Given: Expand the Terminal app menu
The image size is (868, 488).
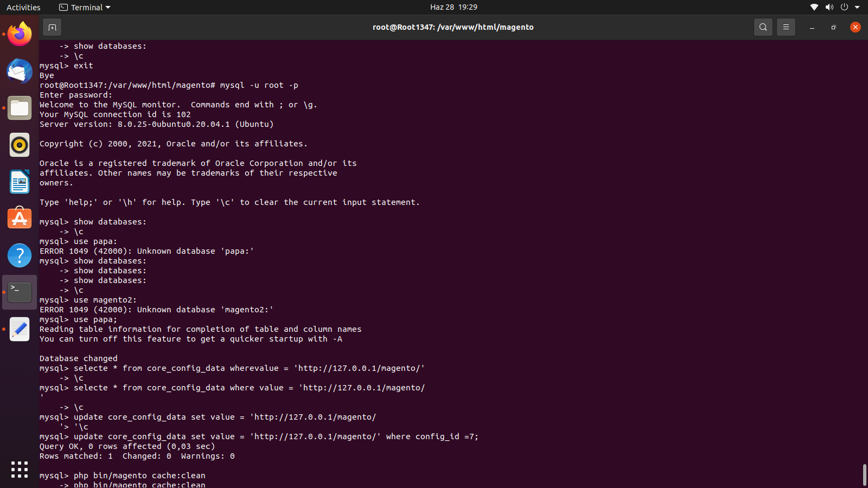Looking at the screenshot, I should 85,8.
